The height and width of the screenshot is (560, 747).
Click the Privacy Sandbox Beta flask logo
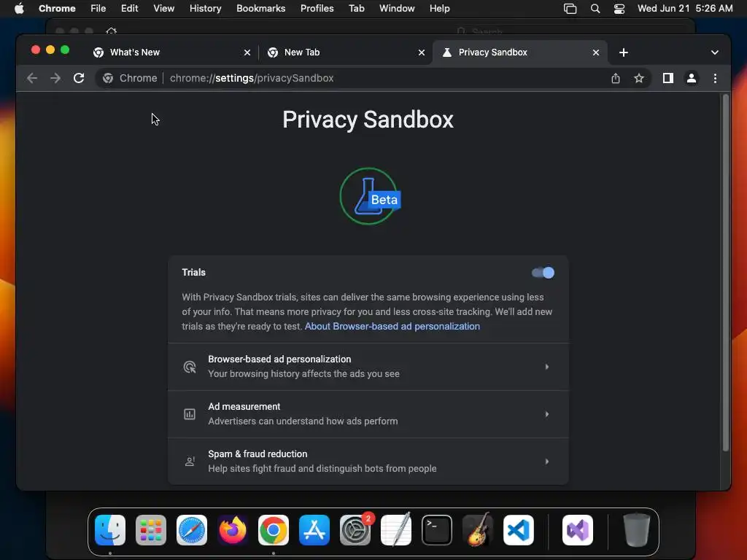(x=370, y=196)
